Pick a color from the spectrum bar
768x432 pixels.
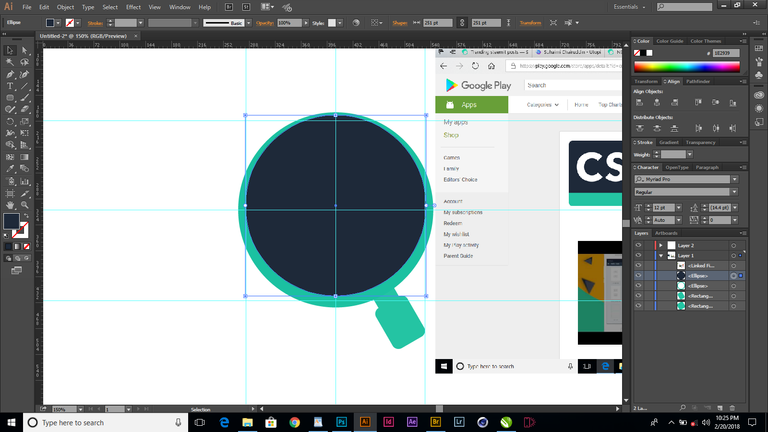click(x=687, y=67)
